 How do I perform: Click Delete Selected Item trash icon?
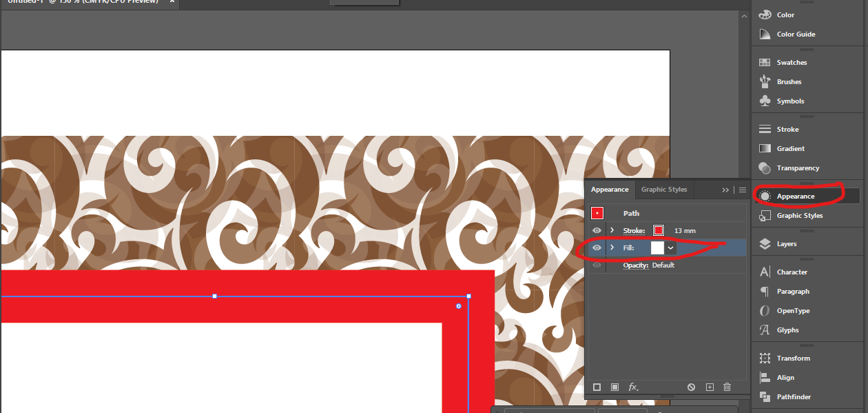coord(727,387)
